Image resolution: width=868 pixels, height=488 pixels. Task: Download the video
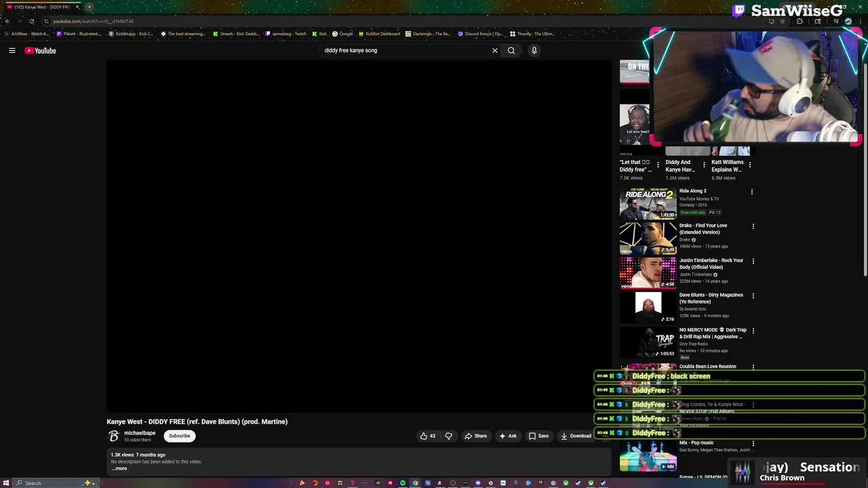click(576, 436)
